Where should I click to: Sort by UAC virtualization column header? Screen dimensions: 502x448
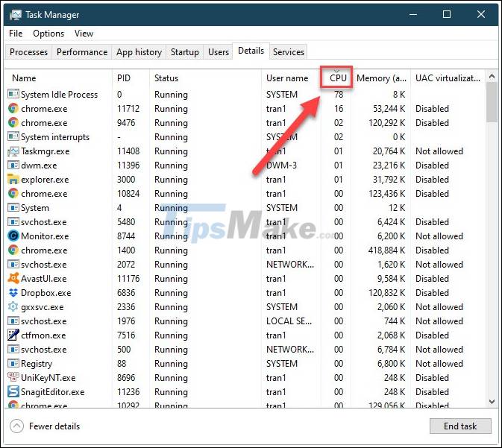point(448,78)
